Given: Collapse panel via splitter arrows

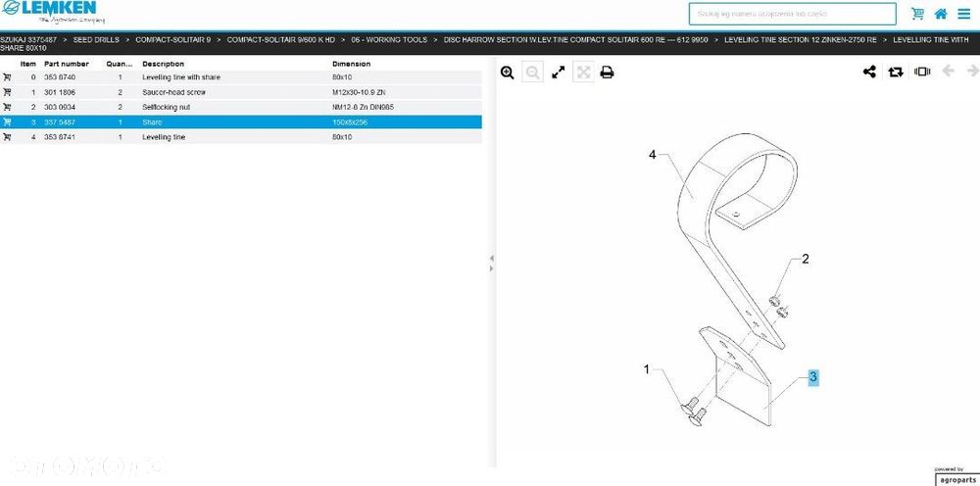Looking at the screenshot, I should tap(491, 263).
